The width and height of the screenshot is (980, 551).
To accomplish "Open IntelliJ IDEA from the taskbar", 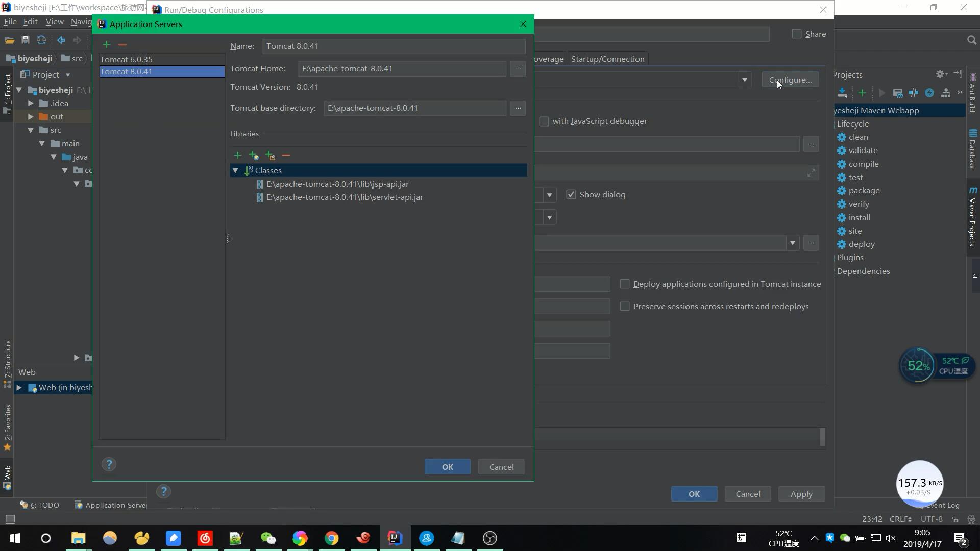I will tap(395, 538).
